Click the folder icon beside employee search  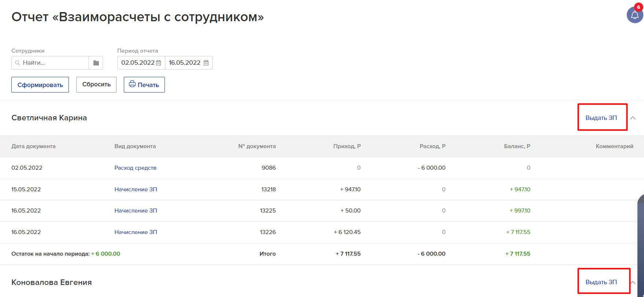96,63
